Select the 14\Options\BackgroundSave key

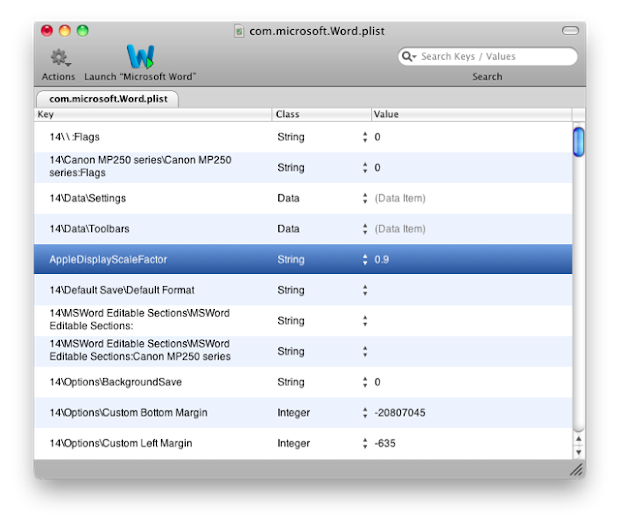coord(115,382)
